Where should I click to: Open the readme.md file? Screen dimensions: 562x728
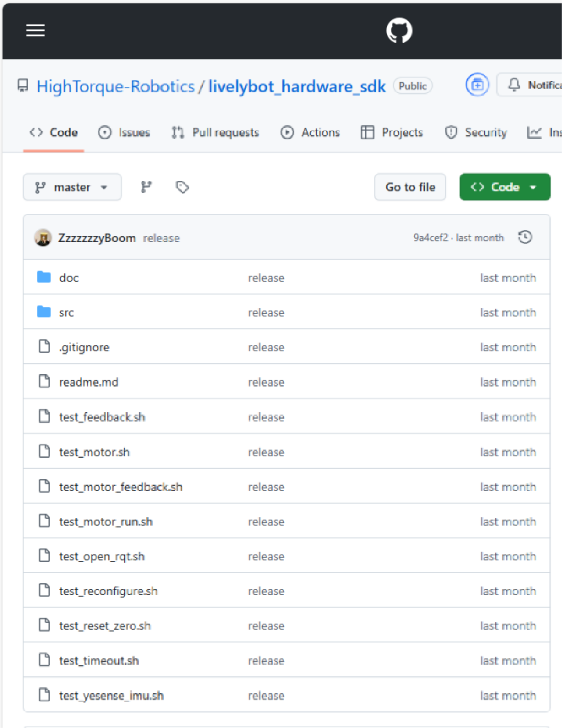pyautogui.click(x=89, y=382)
